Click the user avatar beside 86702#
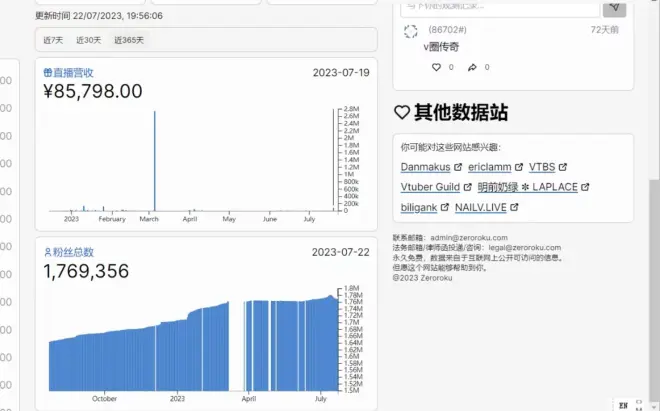This screenshot has width=660, height=411. (x=411, y=32)
